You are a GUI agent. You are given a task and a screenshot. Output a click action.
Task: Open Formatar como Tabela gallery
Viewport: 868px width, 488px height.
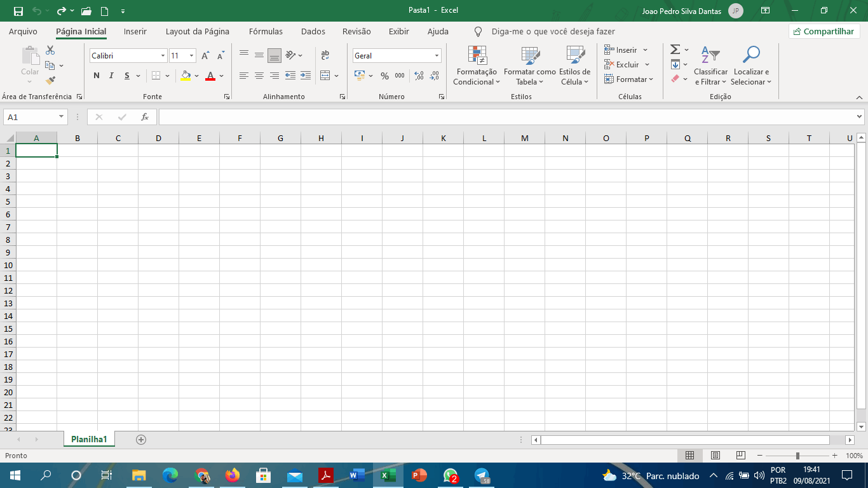[530, 65]
